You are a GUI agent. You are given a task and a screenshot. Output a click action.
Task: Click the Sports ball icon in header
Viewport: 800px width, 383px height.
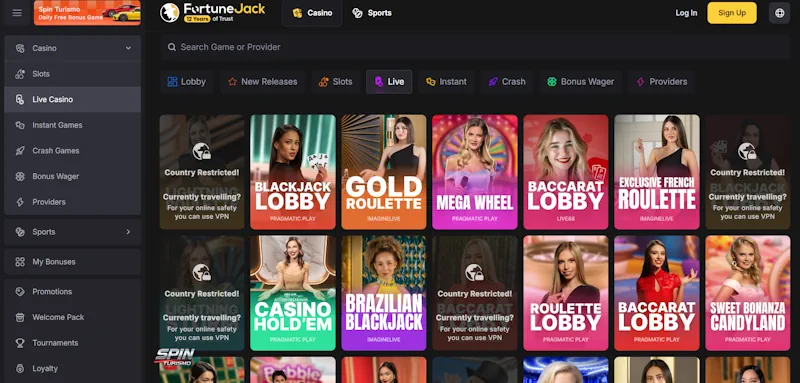click(357, 13)
